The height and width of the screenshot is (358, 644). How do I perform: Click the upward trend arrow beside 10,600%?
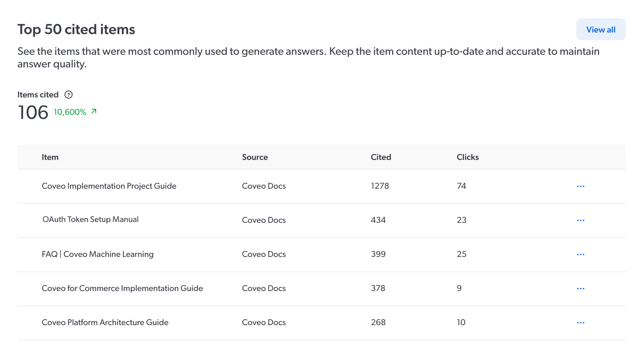point(94,111)
